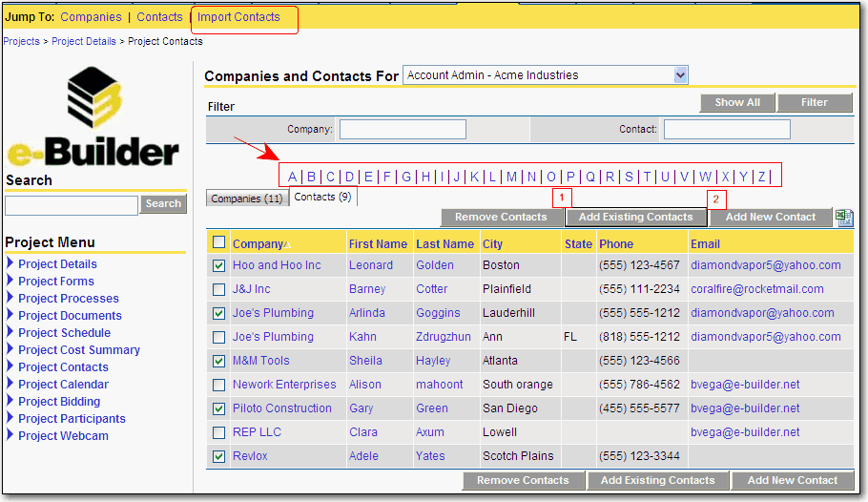Open Project Bidding menu item

coord(59,401)
